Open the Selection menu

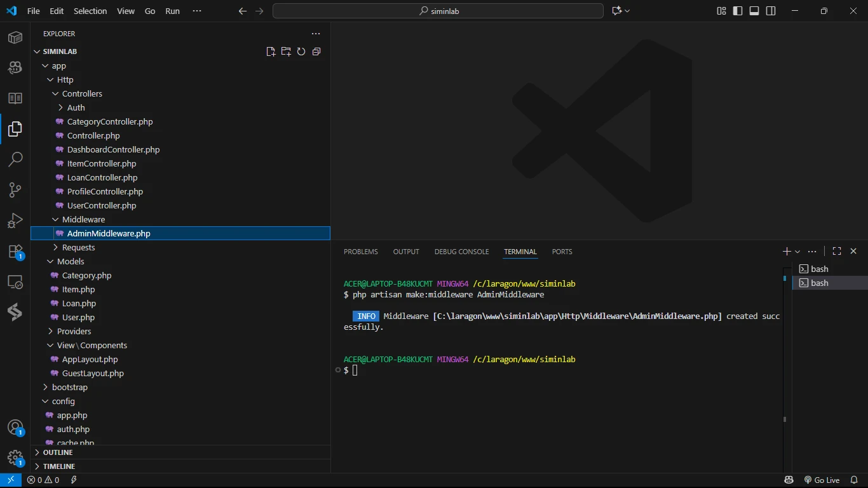click(x=90, y=11)
